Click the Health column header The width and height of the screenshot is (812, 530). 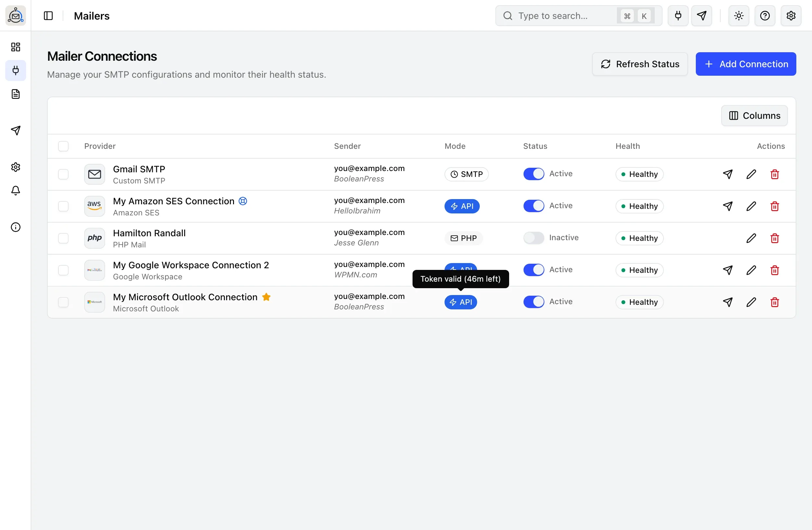coord(628,146)
